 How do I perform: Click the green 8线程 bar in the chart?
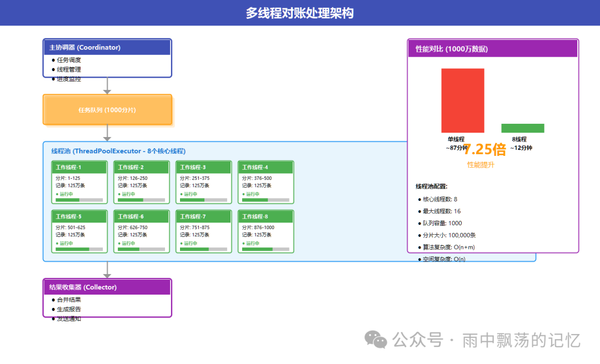click(x=522, y=127)
